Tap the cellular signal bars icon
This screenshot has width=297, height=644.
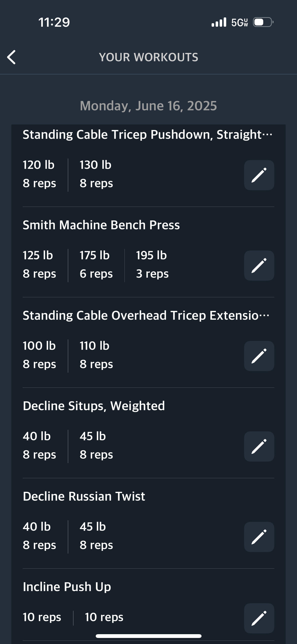pos(219,22)
